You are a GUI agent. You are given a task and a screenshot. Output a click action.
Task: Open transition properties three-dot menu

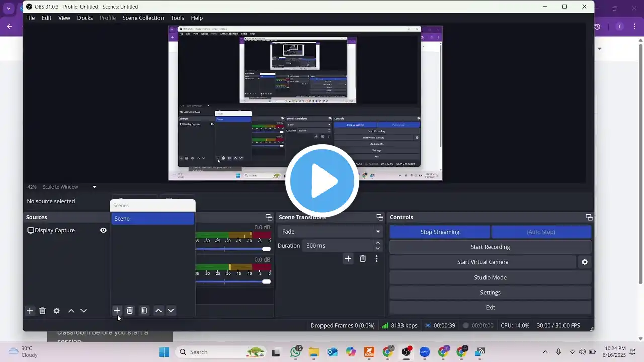[x=376, y=259]
